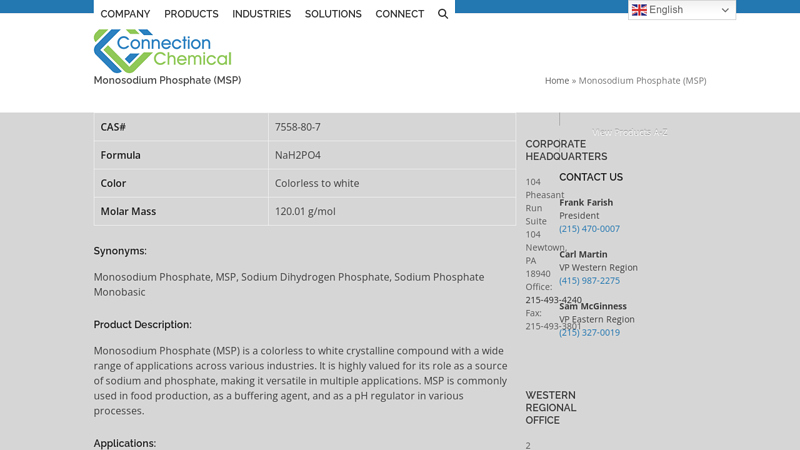Click the Frank Farish name

[x=586, y=203]
